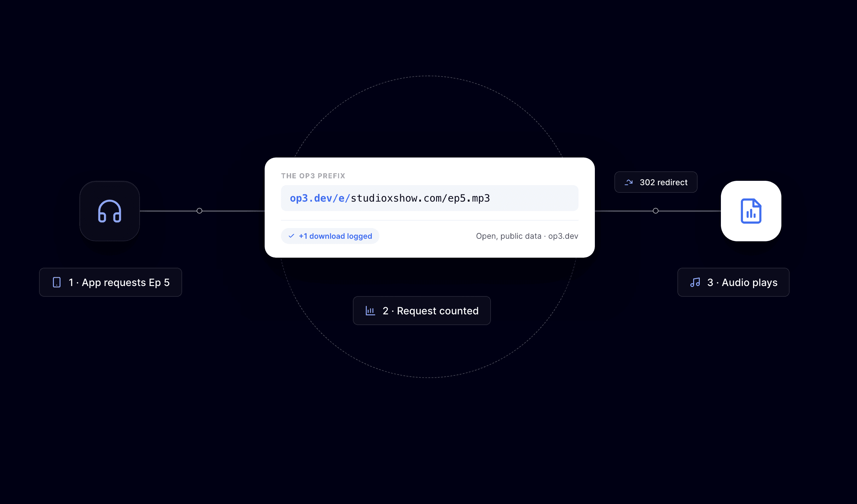
Task: Click 'Open, public data · op3.dev' text
Action: pyautogui.click(x=527, y=236)
